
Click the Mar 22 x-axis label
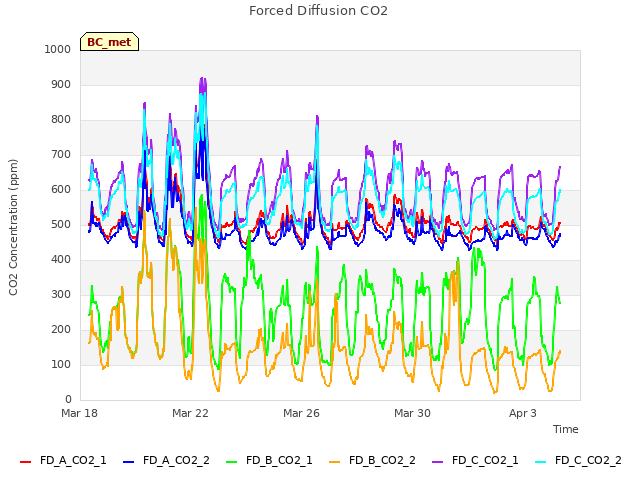coord(190,413)
